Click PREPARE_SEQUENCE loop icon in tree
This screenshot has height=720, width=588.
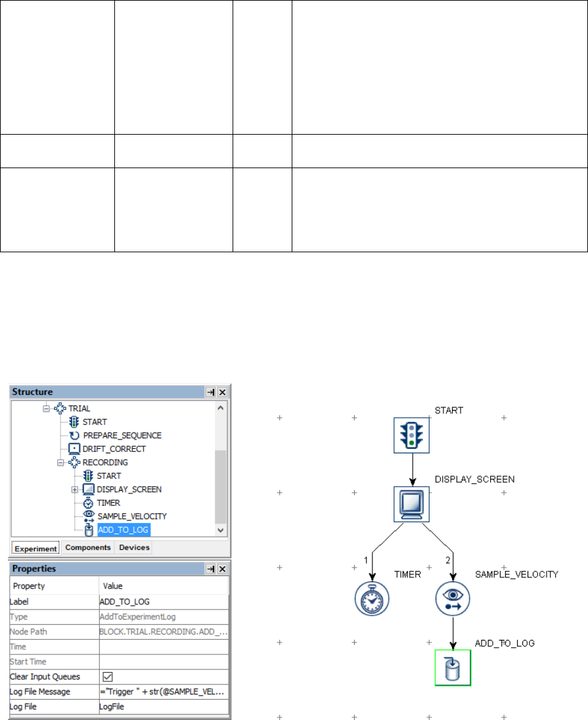[x=74, y=436]
